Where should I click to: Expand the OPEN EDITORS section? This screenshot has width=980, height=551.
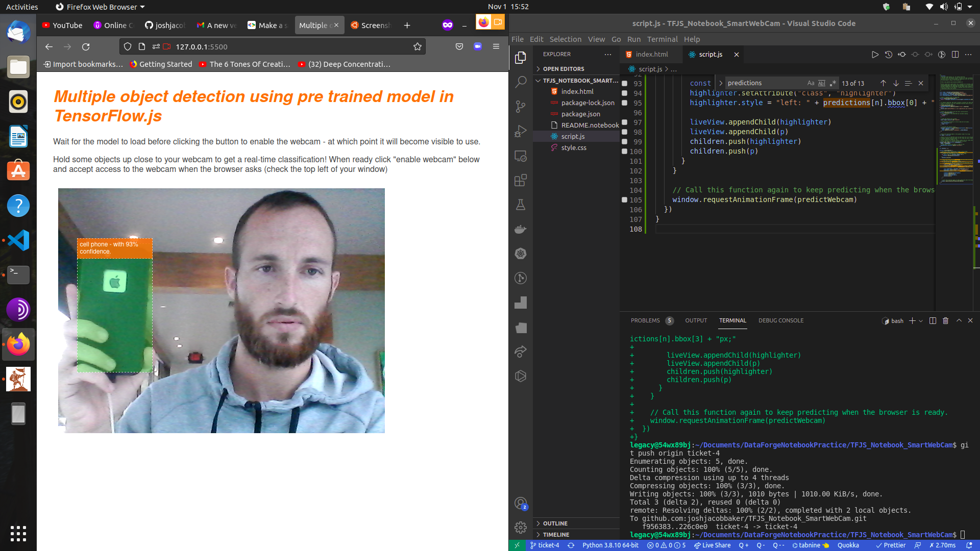point(563,69)
